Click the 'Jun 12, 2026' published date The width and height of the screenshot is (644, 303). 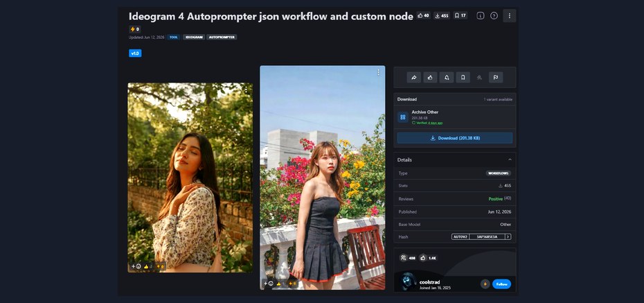(499, 211)
